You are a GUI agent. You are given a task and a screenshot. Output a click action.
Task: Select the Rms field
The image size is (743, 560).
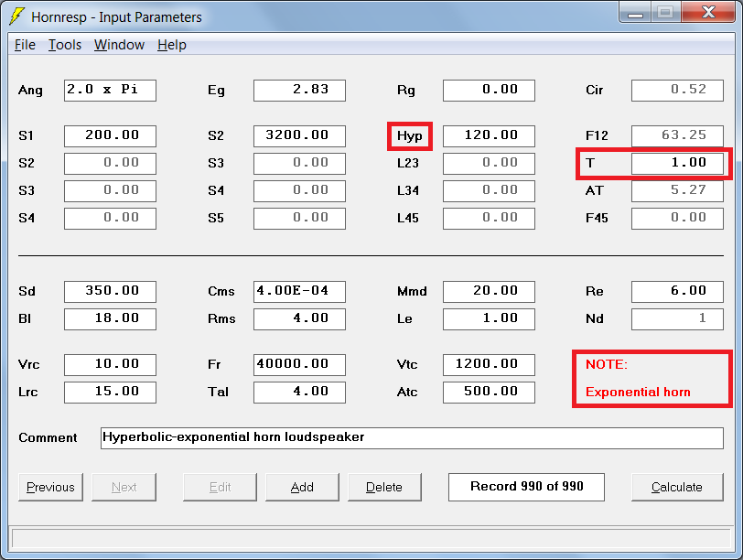click(x=299, y=319)
